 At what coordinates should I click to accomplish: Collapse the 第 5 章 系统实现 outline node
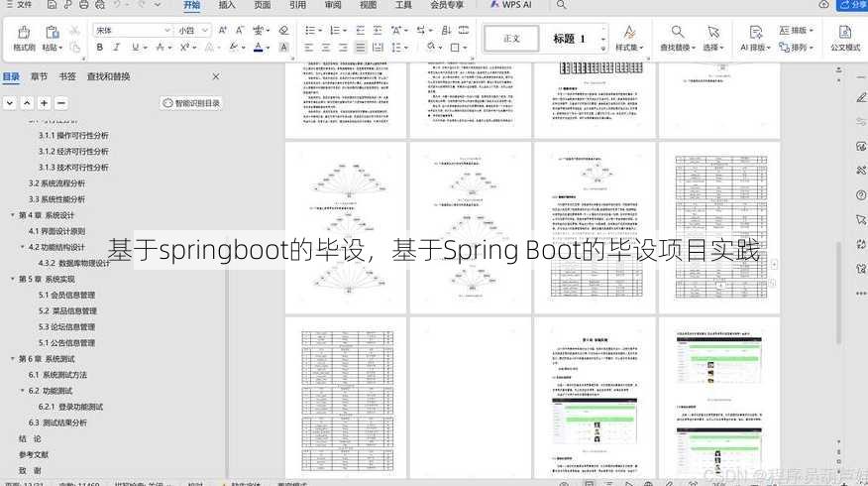tap(13, 279)
